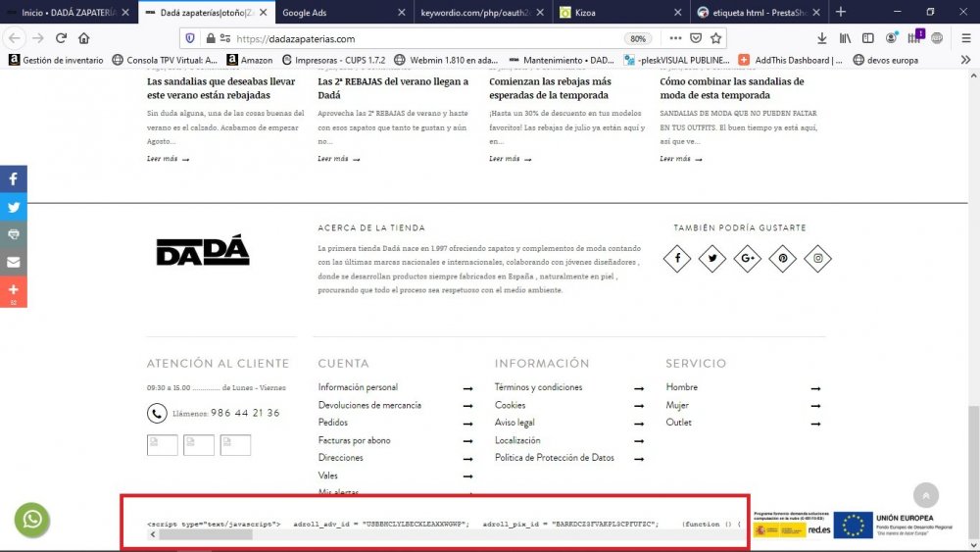Click the script box left scroll arrow
980x552 pixels.
coord(153,534)
